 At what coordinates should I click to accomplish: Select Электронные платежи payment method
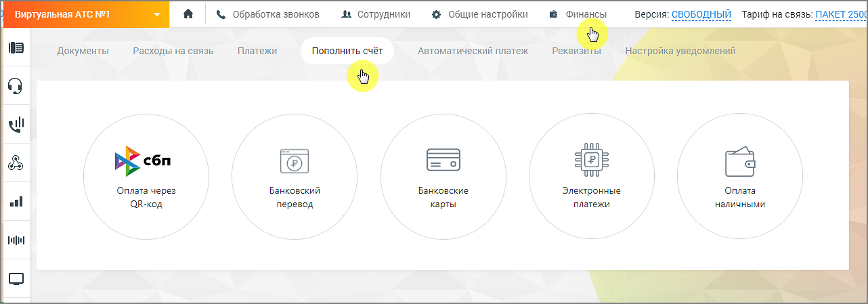pyautogui.click(x=592, y=176)
